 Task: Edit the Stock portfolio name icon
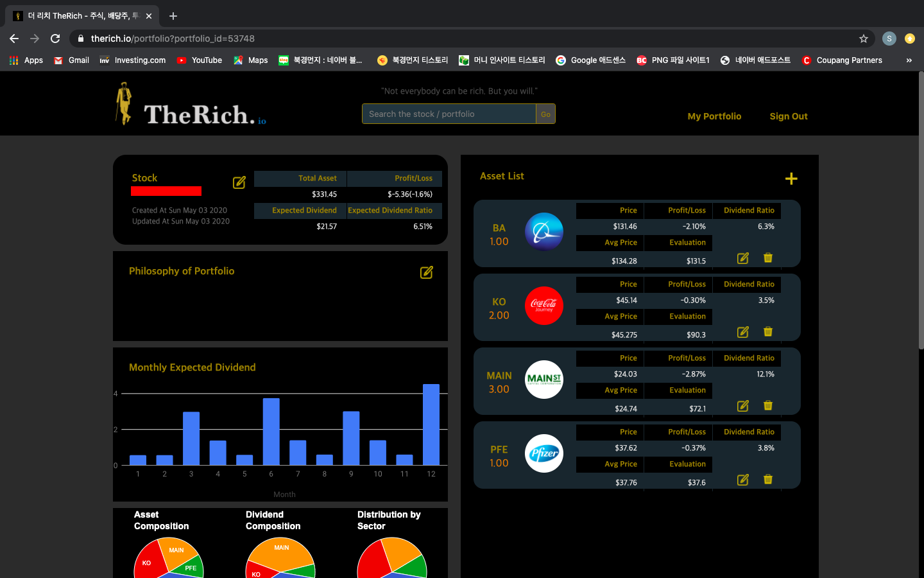click(x=239, y=182)
